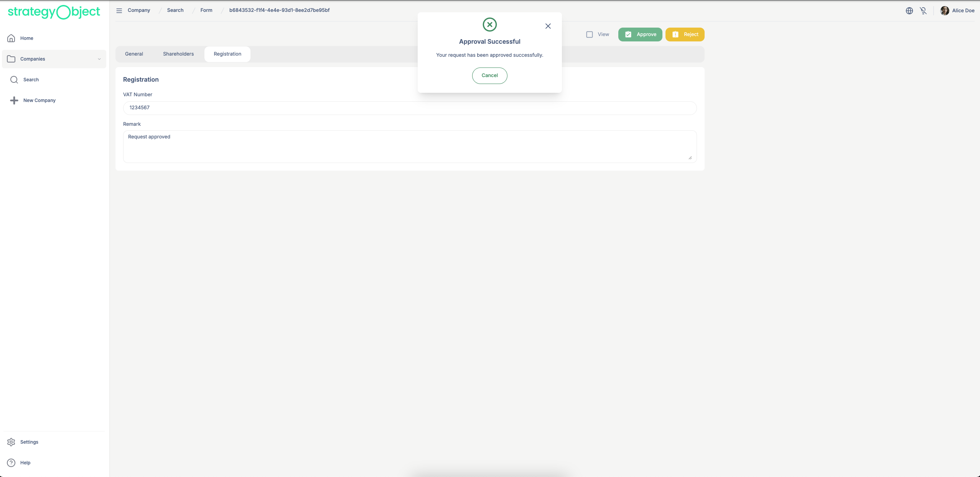Click the New Company plus icon
This screenshot has height=477, width=980.
click(x=14, y=100)
